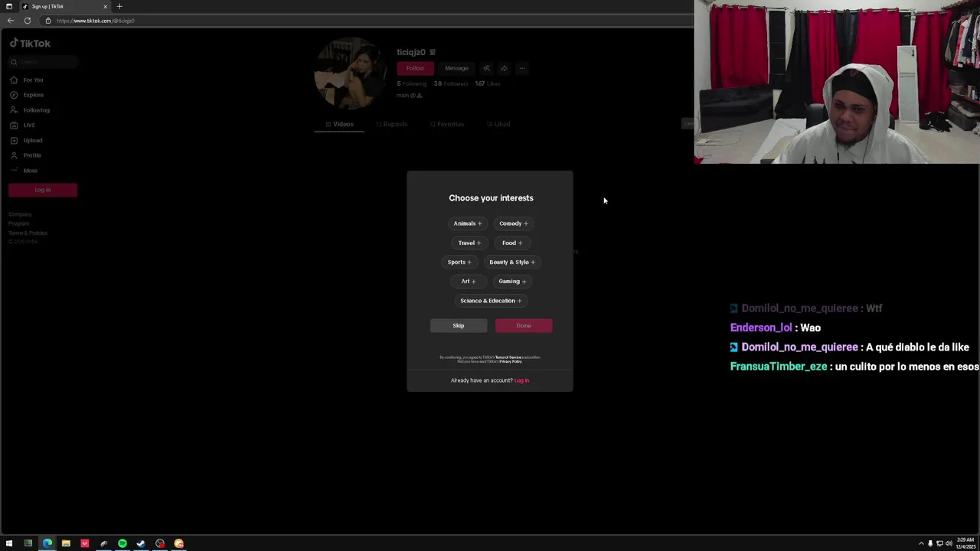This screenshot has height=551, width=980.
Task: Add the Art interest chip
Action: (x=468, y=281)
